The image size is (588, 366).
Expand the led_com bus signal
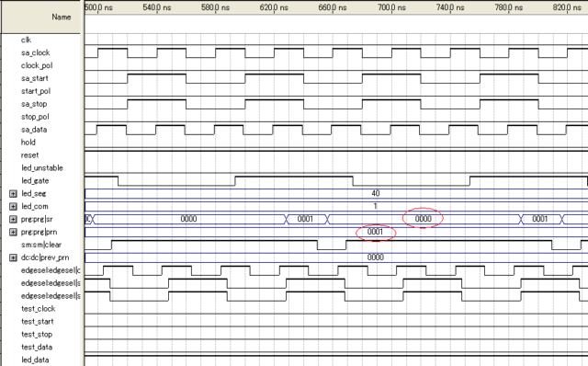coord(13,207)
